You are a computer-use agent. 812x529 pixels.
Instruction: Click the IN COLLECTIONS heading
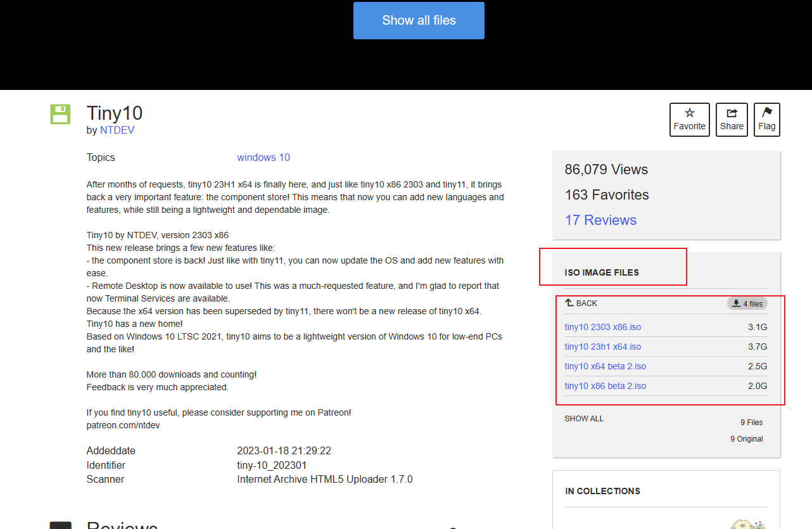click(602, 491)
